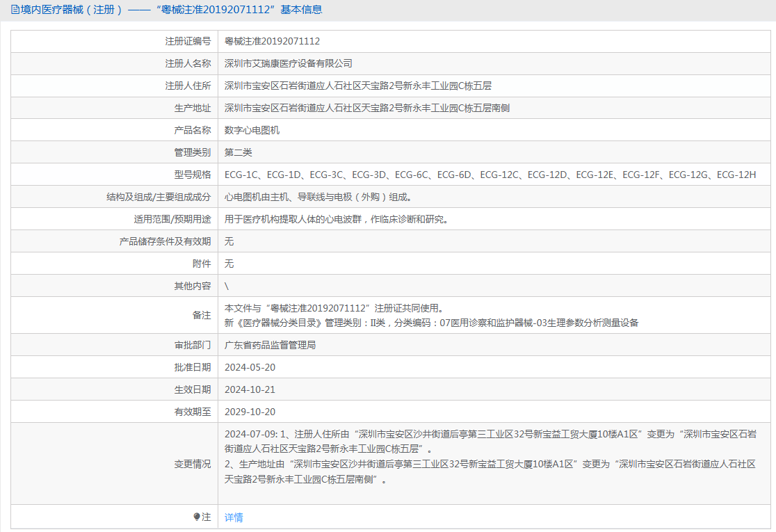Click the 产品名称 label
The width and height of the screenshot is (776, 532).
click(193, 131)
